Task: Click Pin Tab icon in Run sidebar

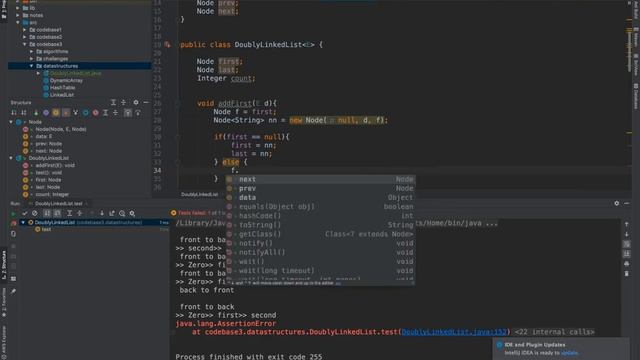Action: (13, 291)
